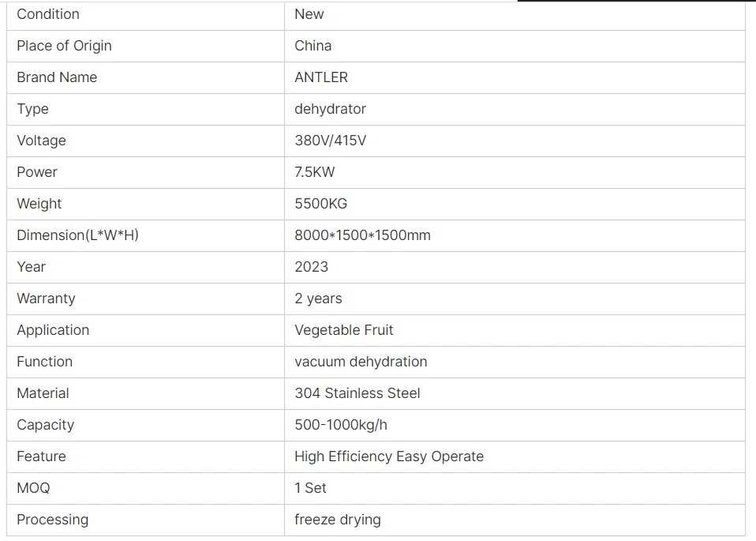Select the 'Vegetable Fruit' application value

[x=343, y=330]
